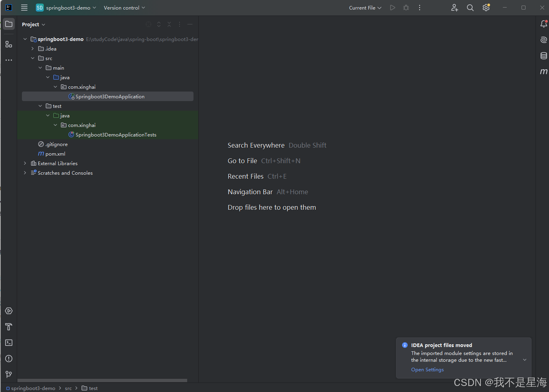Open the Structure tool window
This screenshot has width=549, height=392.
(x=9, y=44)
